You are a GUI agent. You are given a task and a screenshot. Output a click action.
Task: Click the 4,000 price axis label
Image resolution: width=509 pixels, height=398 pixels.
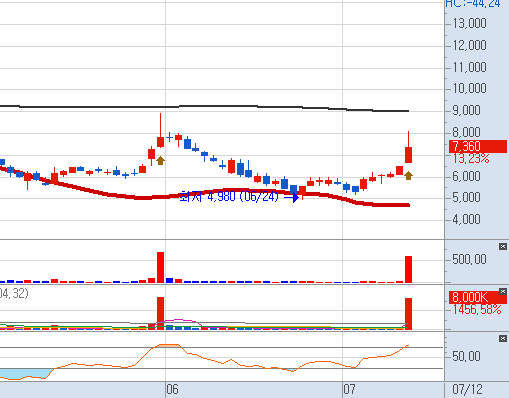tap(466, 219)
